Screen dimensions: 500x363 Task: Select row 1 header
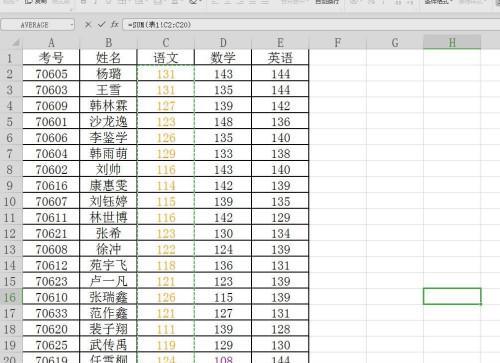10,58
